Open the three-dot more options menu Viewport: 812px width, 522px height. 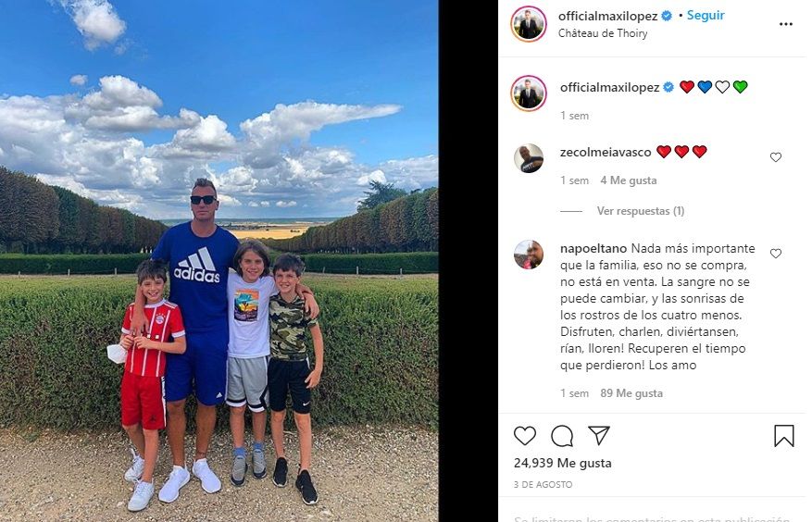[x=785, y=24]
